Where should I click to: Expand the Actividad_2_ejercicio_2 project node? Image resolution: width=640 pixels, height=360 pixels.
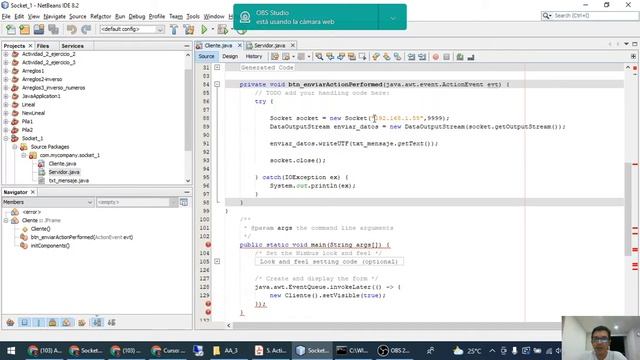point(6,54)
